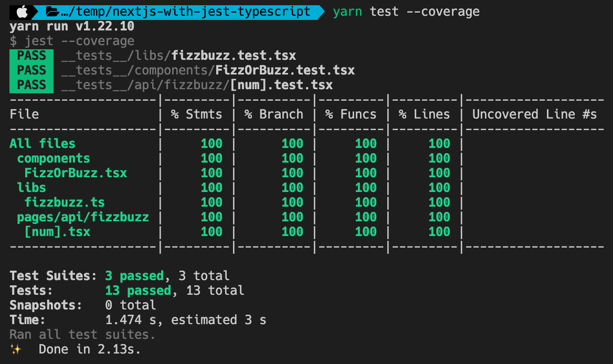Click the 'fizzbuzz.ts' row label
The width and height of the screenshot is (613, 364).
point(65,202)
